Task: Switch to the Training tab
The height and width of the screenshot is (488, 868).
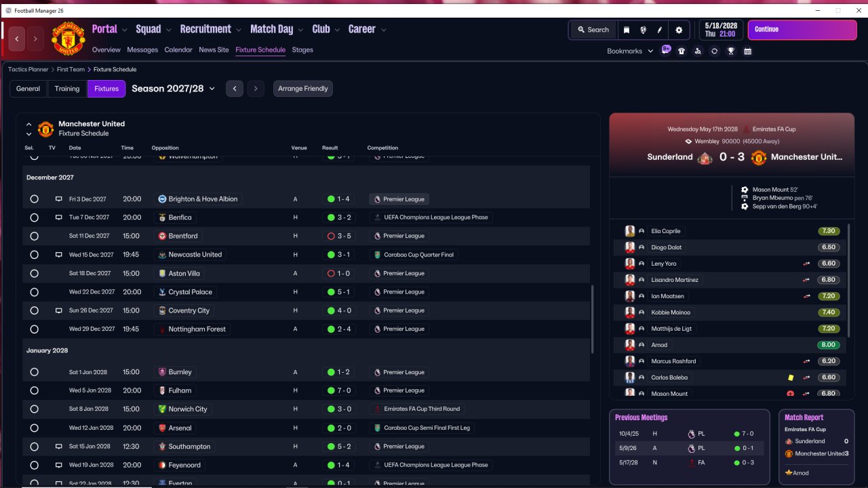Action: [x=67, y=89]
